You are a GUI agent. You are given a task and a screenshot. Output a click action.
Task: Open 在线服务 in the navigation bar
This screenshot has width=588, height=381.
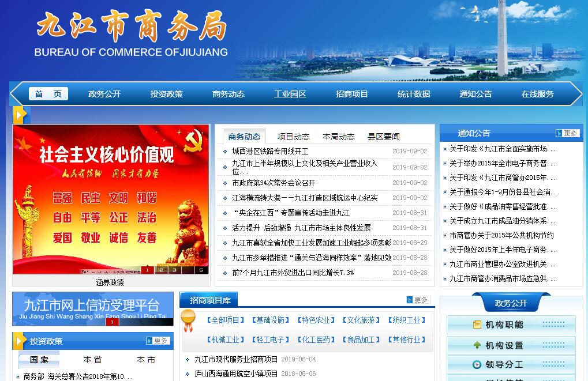click(537, 94)
